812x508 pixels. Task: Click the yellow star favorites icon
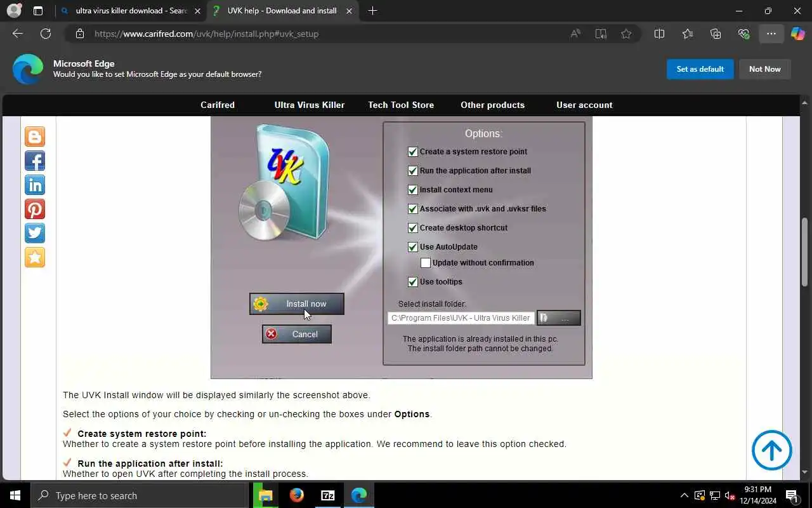[35, 257]
